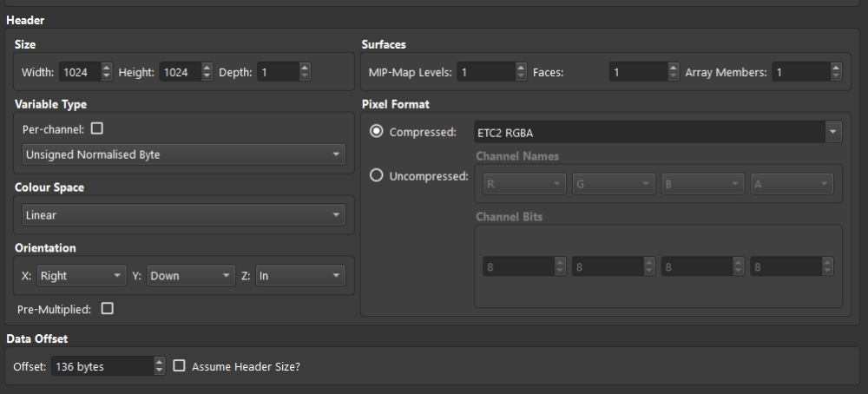Click the Width input field
Screen dimensions: 868x394
(x=77, y=73)
